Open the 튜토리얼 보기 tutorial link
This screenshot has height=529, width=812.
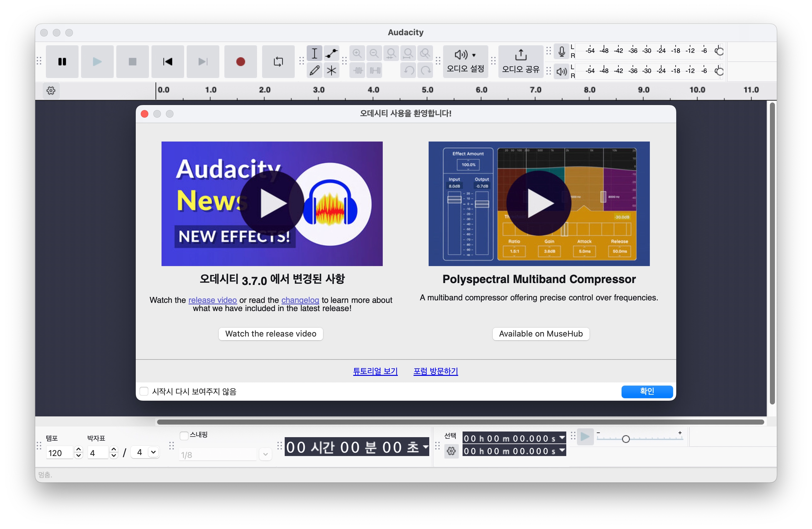pos(375,371)
